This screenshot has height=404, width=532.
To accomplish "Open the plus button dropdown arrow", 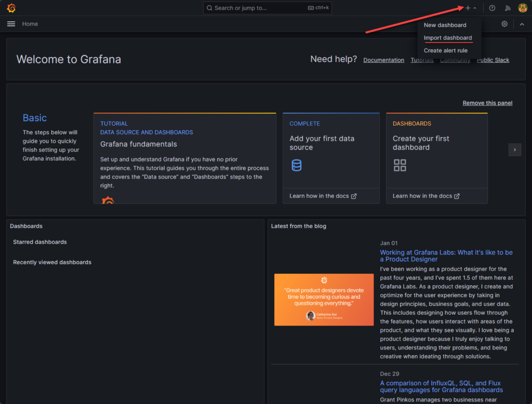I will [474, 7].
